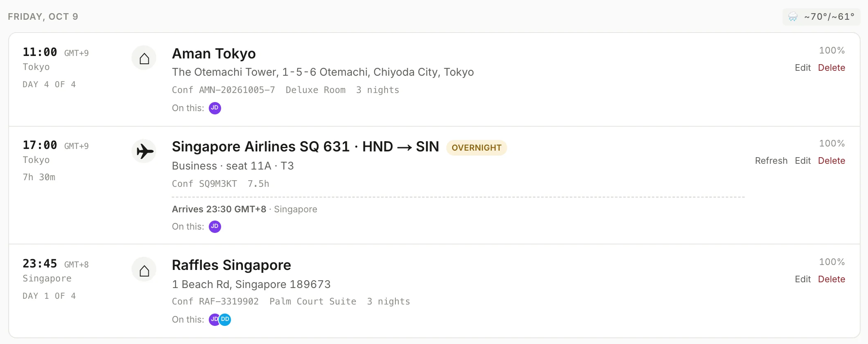Click the airplane icon for flight SQ 631
The width and height of the screenshot is (868, 344).
pyautogui.click(x=144, y=151)
